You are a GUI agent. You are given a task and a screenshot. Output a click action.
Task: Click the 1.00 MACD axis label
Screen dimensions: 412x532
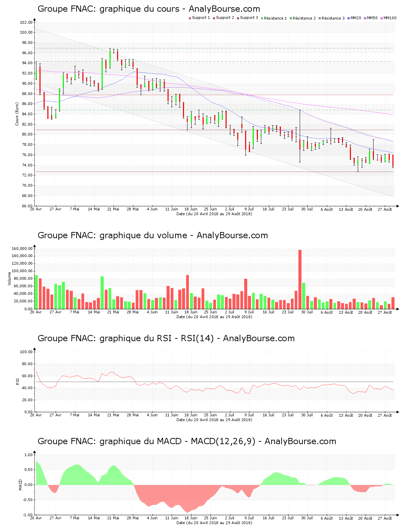[28, 455]
